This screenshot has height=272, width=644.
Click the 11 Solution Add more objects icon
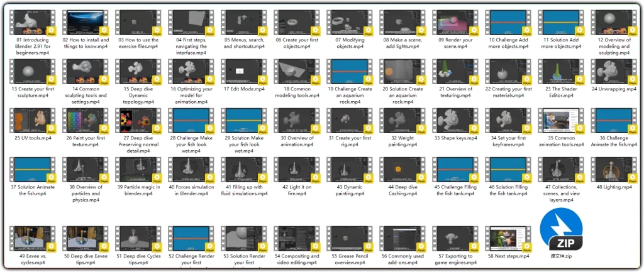561,23
